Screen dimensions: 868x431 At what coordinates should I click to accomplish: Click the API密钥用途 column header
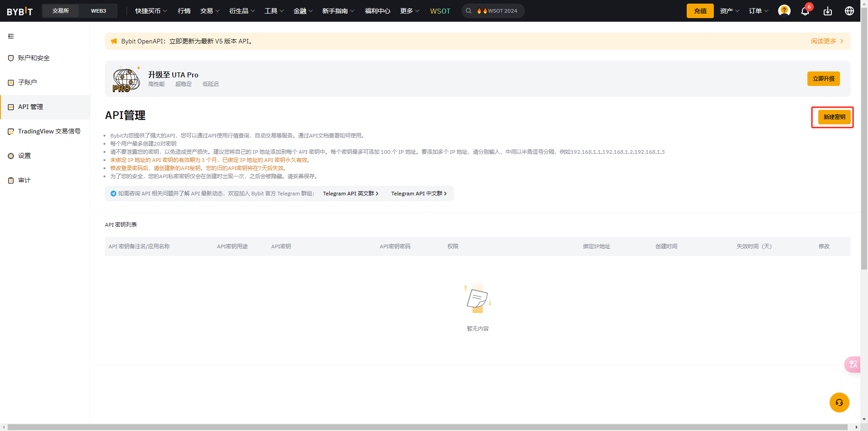[x=232, y=246]
